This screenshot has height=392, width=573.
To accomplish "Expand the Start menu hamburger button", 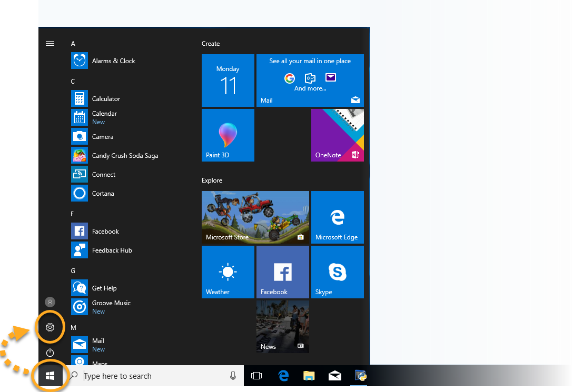I will click(50, 44).
